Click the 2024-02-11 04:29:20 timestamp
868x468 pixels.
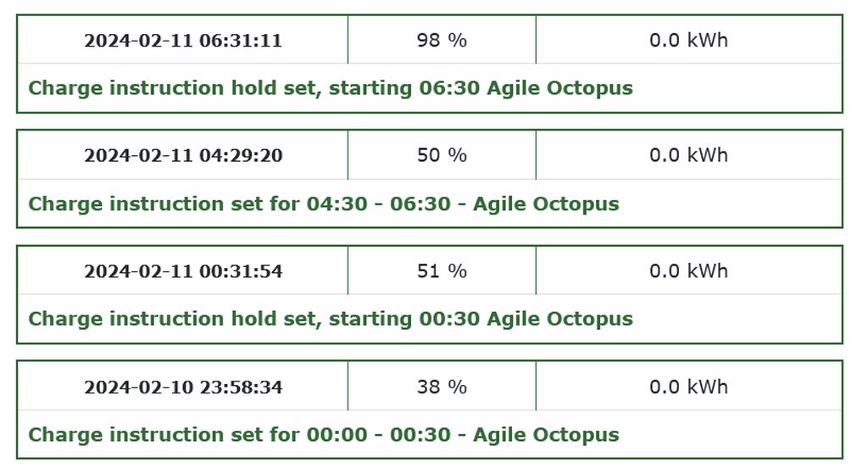183,155
